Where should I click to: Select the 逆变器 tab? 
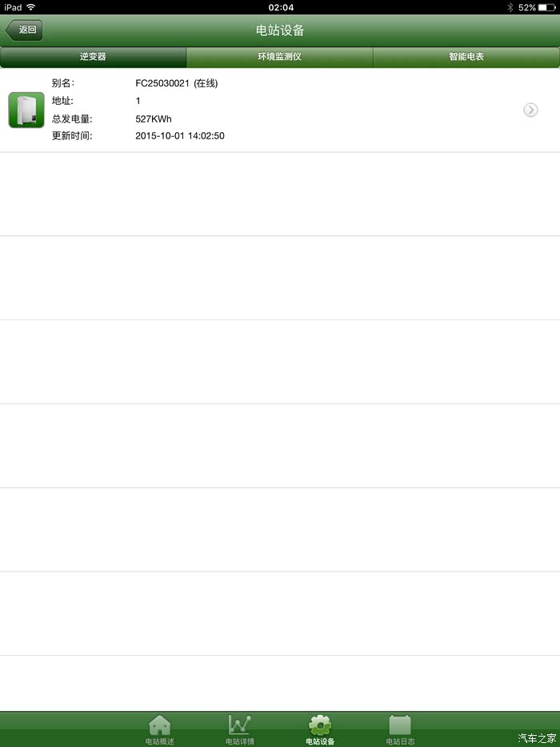(93, 57)
